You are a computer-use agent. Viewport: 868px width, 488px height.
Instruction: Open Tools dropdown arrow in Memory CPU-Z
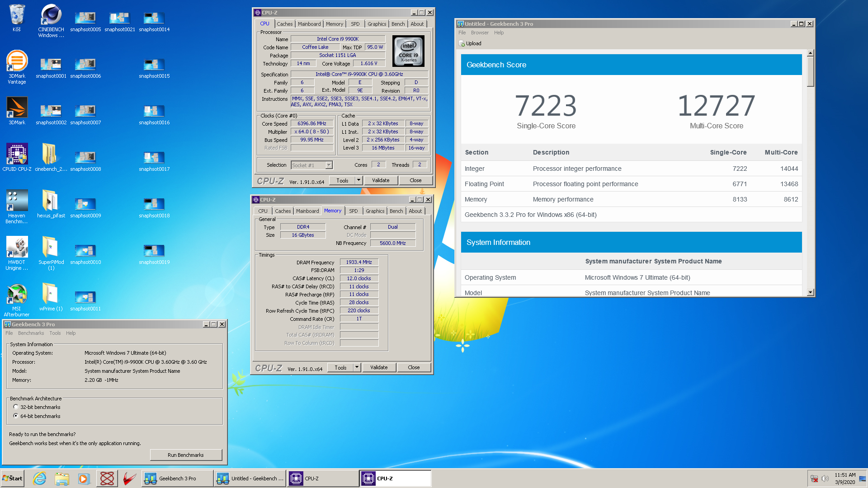[x=357, y=367]
